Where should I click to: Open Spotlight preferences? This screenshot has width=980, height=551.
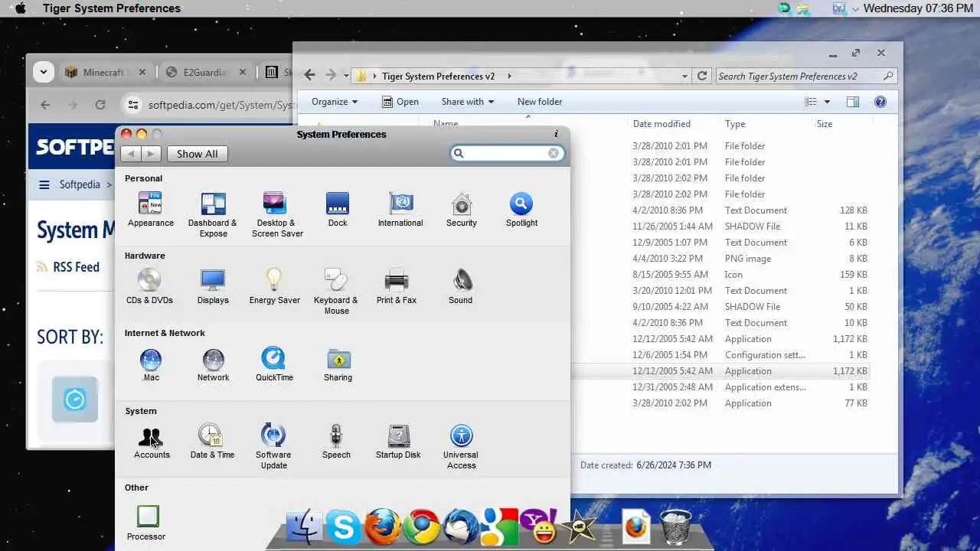pyautogui.click(x=521, y=209)
